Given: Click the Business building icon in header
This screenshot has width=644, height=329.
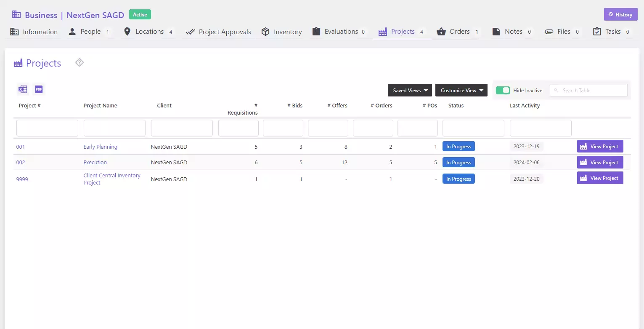Looking at the screenshot, I should click(16, 15).
